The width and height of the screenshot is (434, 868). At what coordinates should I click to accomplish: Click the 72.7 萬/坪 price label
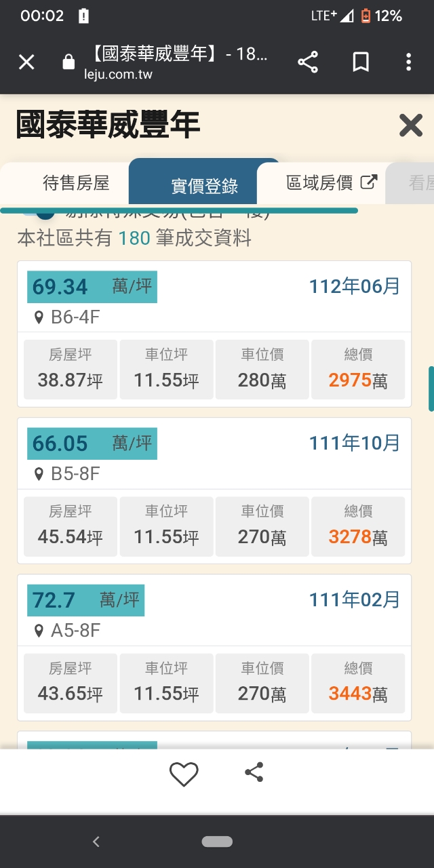pos(85,600)
